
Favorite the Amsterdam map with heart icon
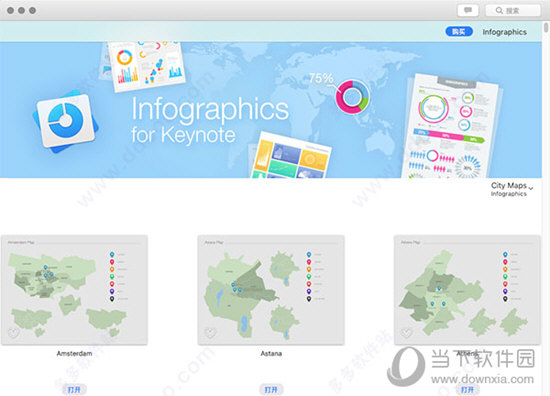tap(14, 332)
